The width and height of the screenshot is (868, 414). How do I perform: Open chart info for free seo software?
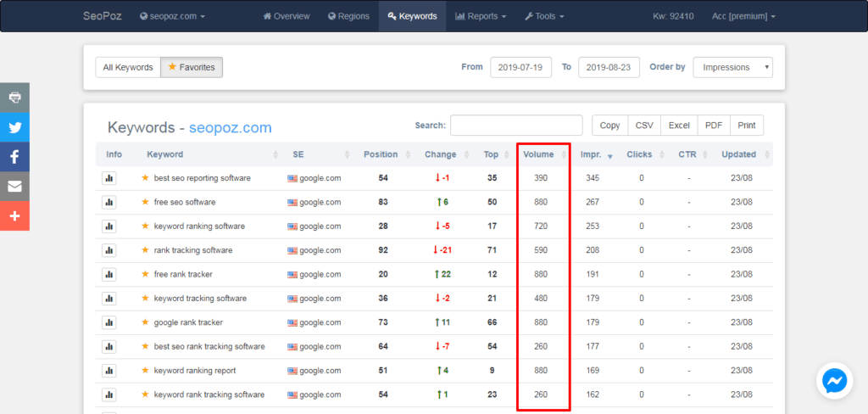(109, 202)
